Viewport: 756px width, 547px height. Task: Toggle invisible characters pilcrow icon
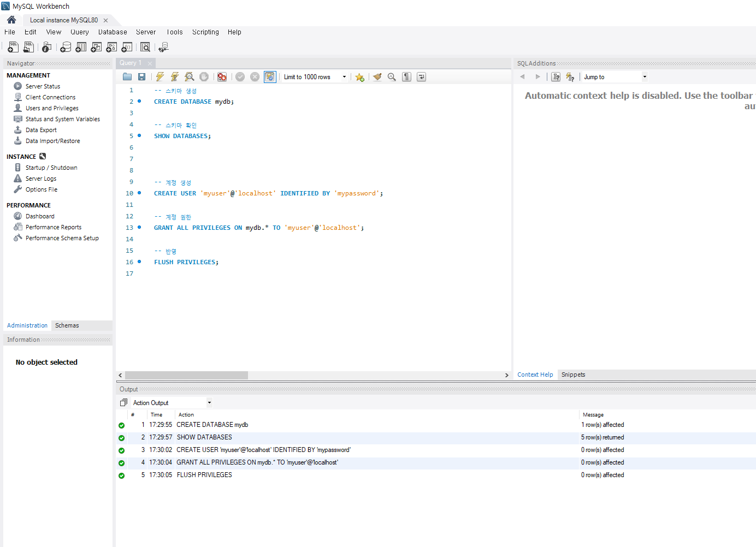[x=406, y=77]
